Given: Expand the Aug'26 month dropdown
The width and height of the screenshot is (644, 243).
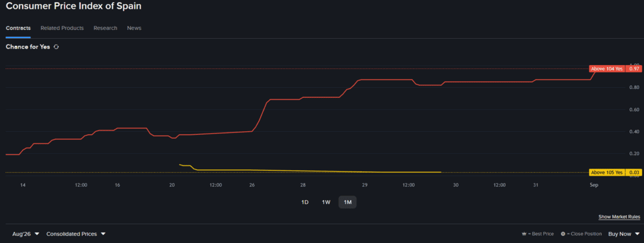Looking at the screenshot, I should pos(25,234).
